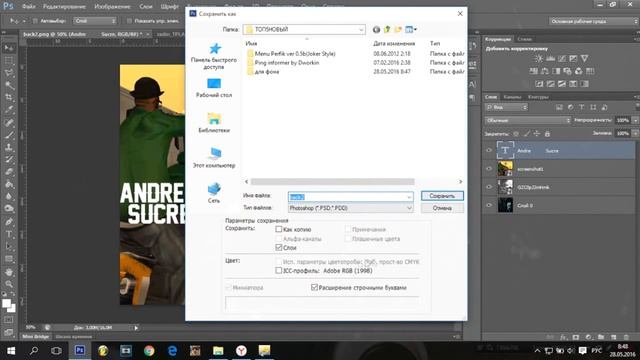This screenshot has height=360, width=640.
Task: Select the Brush tool
Action: click(9, 135)
